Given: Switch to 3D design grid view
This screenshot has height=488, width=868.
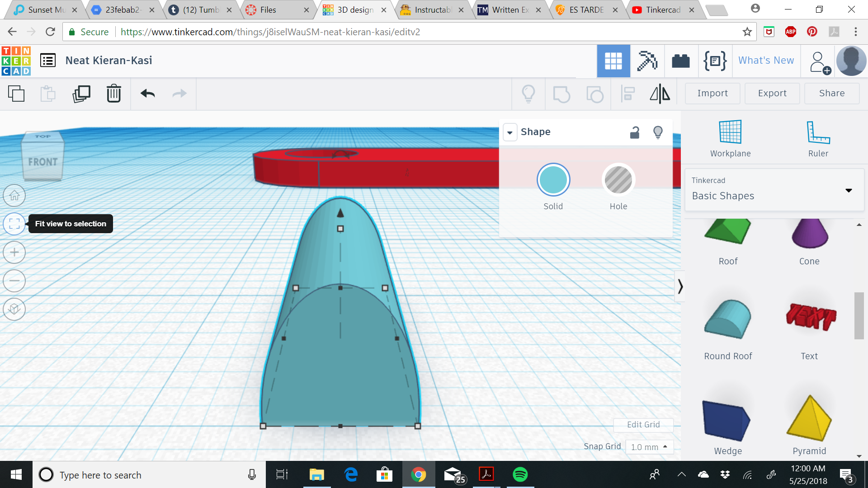Looking at the screenshot, I should pyautogui.click(x=613, y=61).
